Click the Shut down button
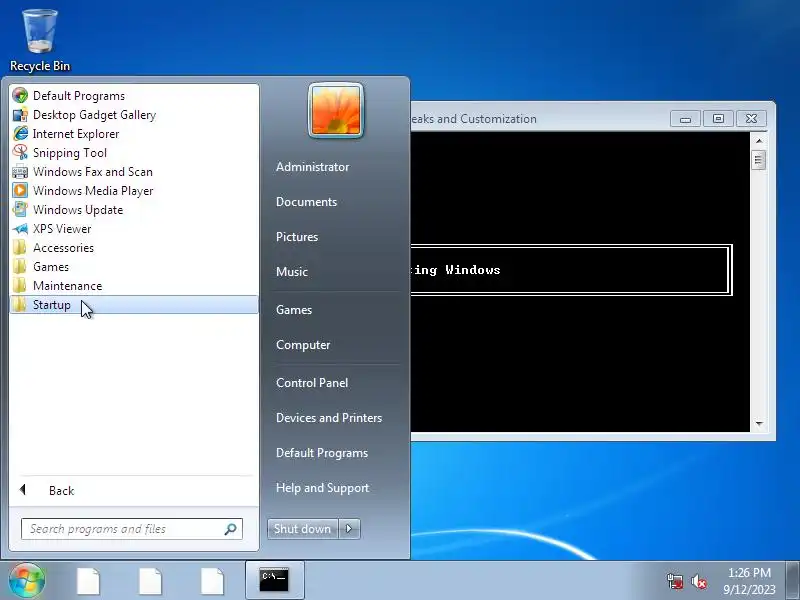800x600 pixels. tap(303, 529)
